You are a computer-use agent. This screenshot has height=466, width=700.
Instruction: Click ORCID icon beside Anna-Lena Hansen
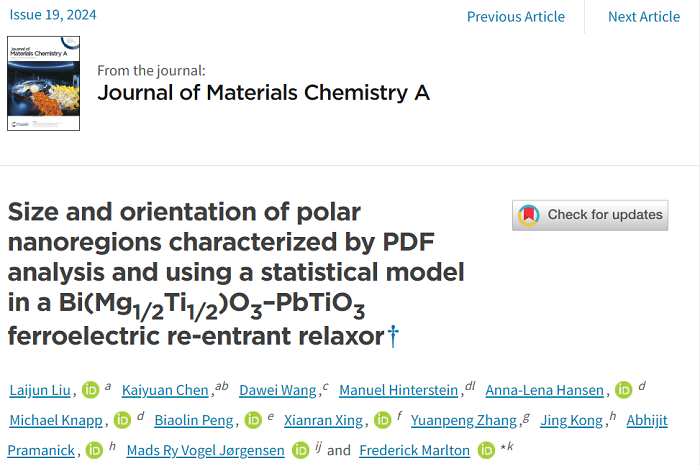click(x=623, y=390)
